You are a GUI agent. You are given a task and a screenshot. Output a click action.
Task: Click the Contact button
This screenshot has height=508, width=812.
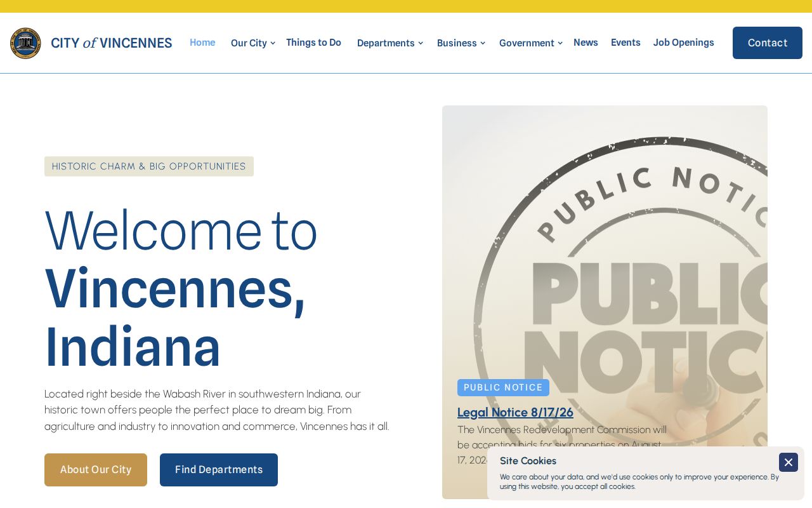tap(768, 43)
